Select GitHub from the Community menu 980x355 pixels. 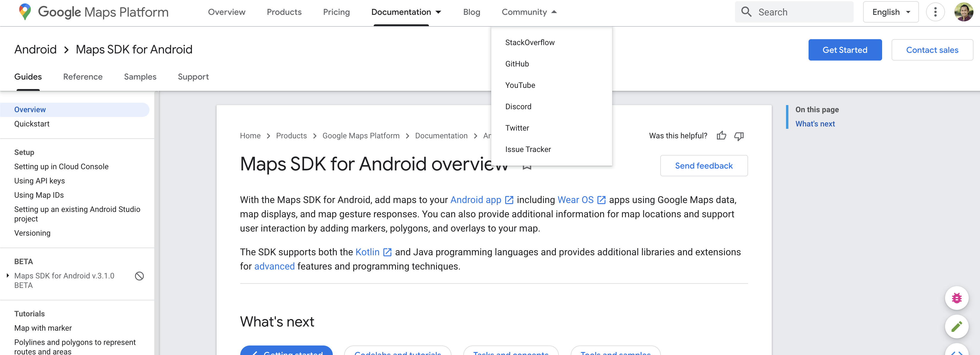(x=517, y=64)
